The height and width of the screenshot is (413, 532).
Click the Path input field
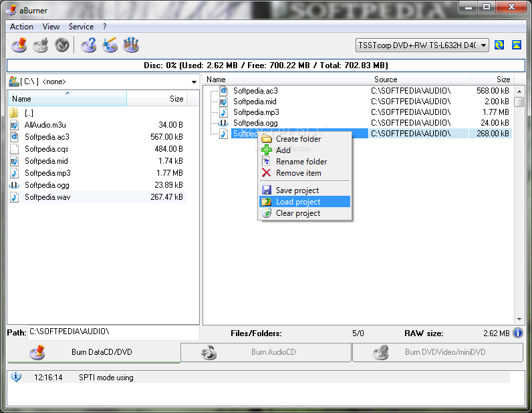click(x=114, y=333)
